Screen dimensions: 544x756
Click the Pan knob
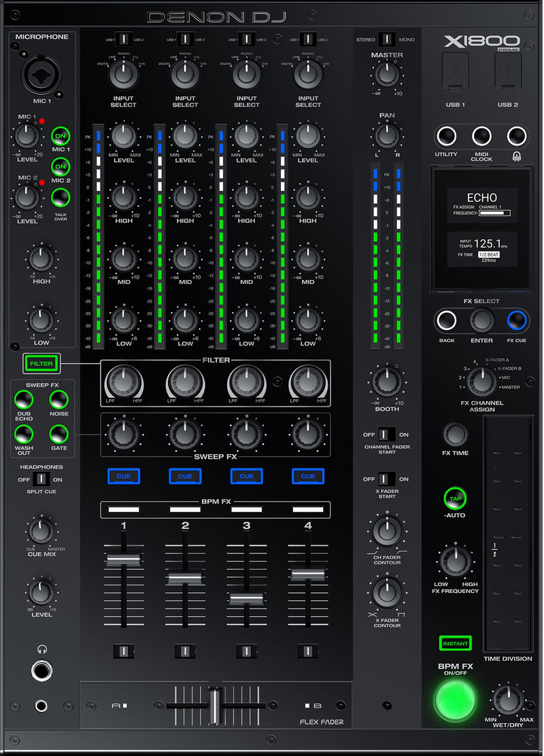tap(388, 135)
